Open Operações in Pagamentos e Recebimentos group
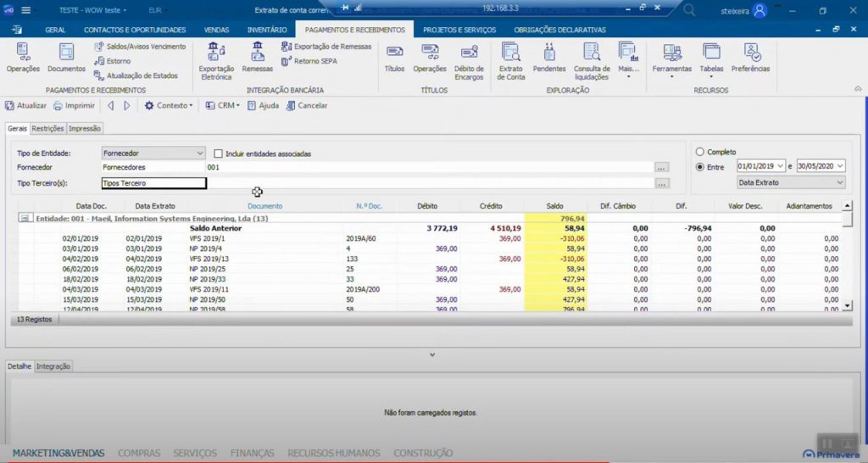 [x=23, y=57]
